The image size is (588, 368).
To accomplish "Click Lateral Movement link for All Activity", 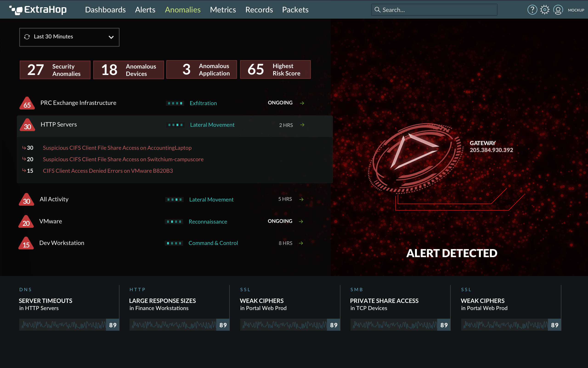I will [x=211, y=200].
